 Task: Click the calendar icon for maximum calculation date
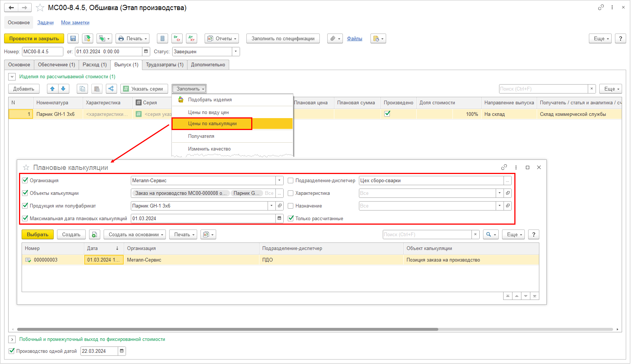pos(280,218)
